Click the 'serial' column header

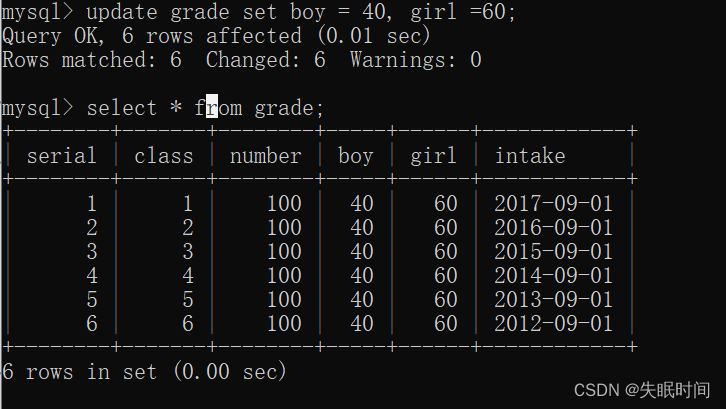coord(62,156)
